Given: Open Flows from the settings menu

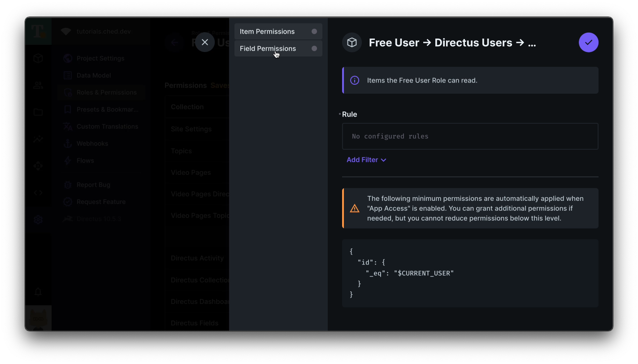Looking at the screenshot, I should (85, 160).
